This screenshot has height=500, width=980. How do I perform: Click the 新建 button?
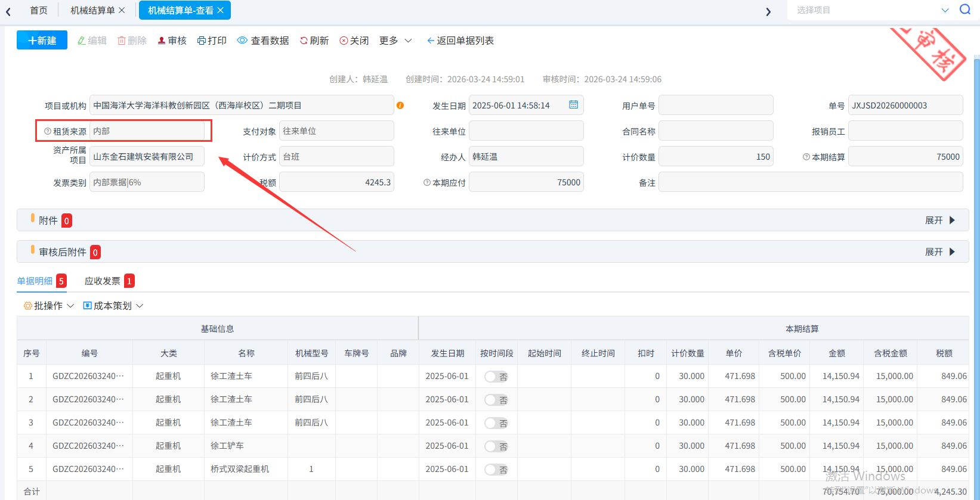pos(42,40)
